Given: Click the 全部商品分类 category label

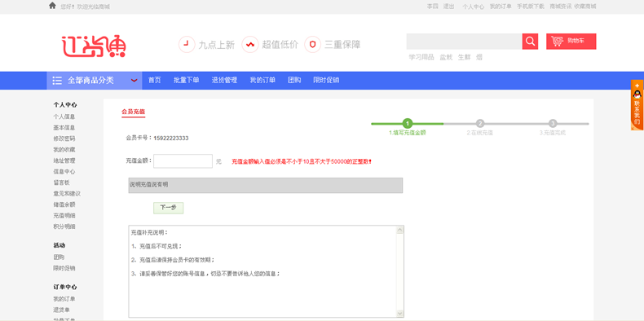Looking at the screenshot, I should [90, 81].
